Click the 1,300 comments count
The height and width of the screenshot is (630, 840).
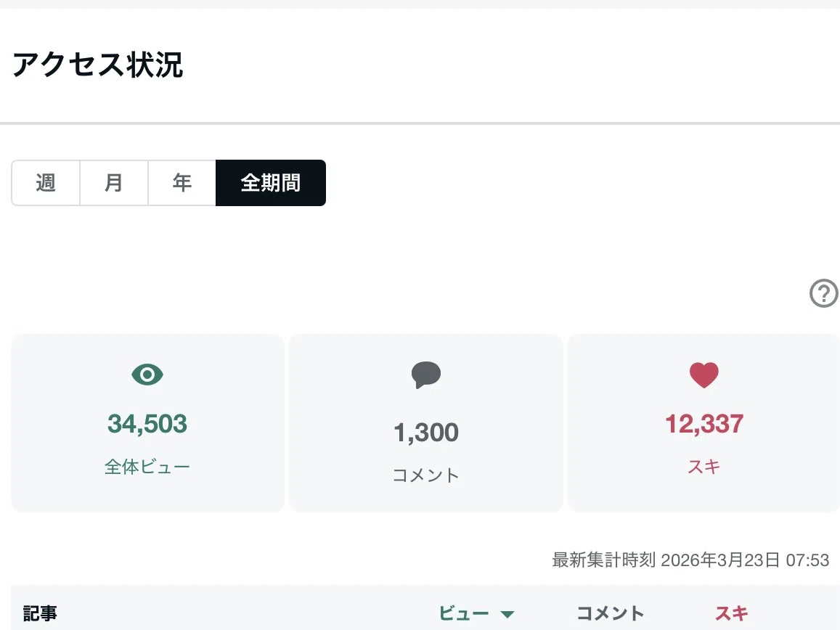[x=426, y=433]
